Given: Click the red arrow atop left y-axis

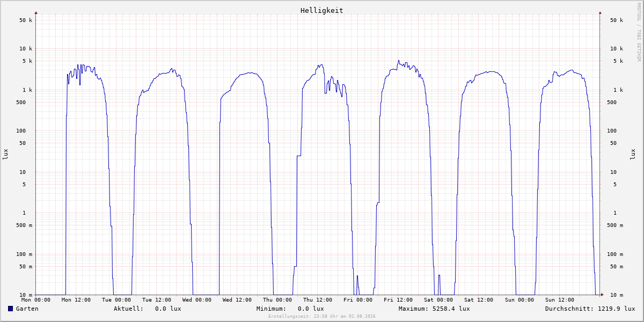Looking at the screenshot, I should point(36,12).
